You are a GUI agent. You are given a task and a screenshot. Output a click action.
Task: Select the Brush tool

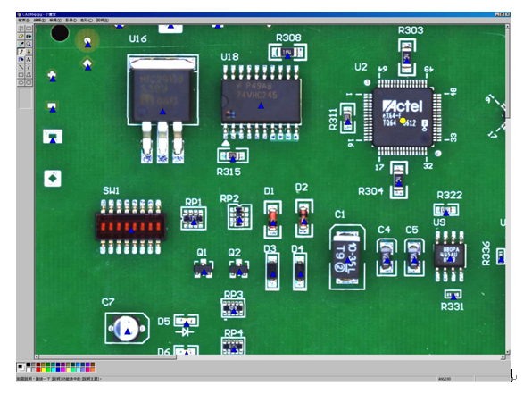[x=29, y=52]
